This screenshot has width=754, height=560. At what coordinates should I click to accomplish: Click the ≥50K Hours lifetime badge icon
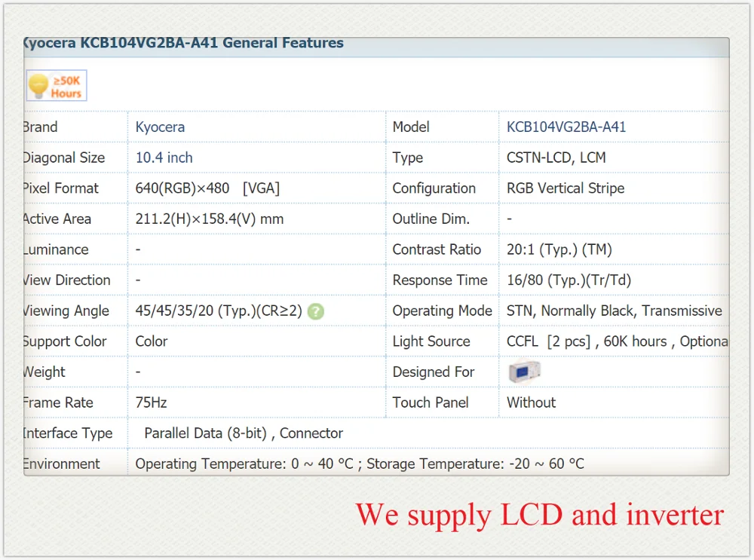click(x=57, y=86)
